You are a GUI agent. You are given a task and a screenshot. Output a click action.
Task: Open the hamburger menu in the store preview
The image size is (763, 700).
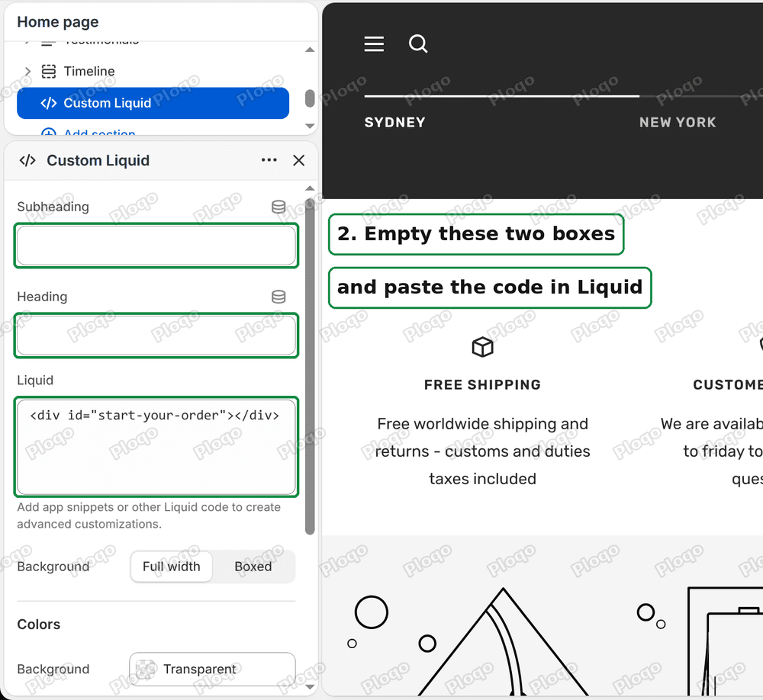(374, 43)
